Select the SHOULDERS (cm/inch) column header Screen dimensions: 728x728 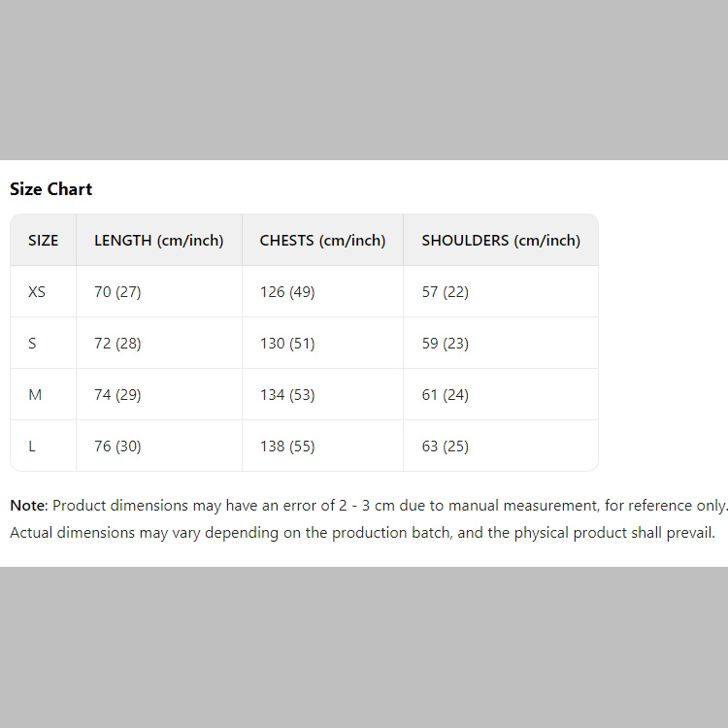(501, 241)
